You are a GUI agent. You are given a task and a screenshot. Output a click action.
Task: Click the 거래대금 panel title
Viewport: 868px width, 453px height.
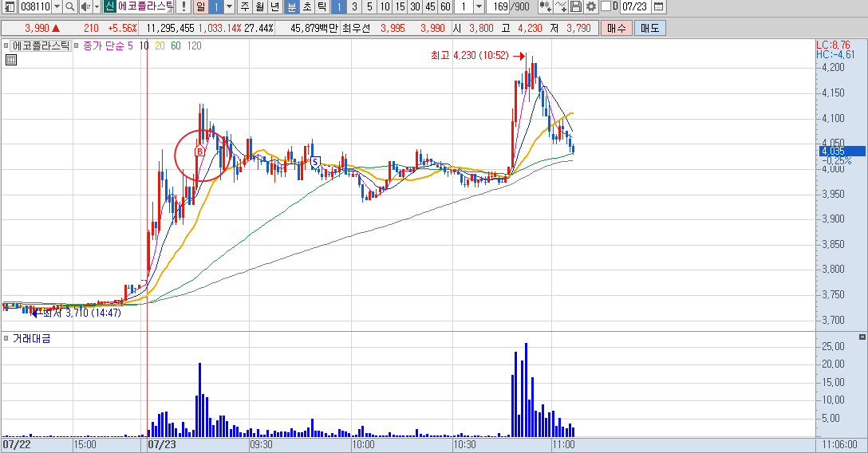point(32,338)
